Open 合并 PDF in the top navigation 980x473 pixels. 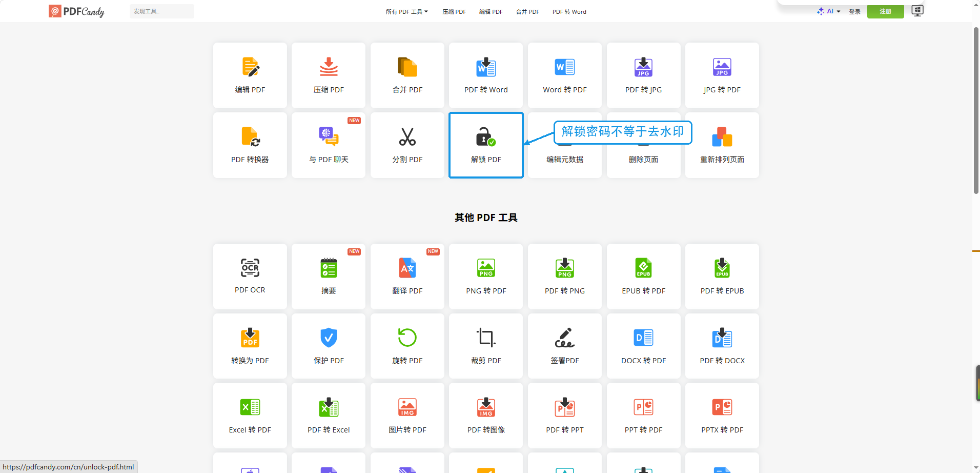pos(527,12)
